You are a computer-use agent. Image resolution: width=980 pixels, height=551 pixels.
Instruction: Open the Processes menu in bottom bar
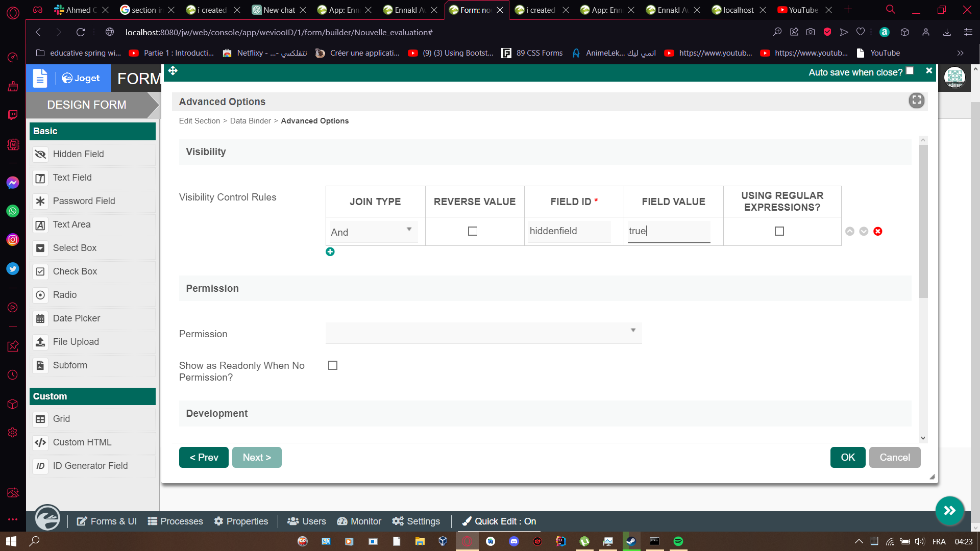coord(176,521)
